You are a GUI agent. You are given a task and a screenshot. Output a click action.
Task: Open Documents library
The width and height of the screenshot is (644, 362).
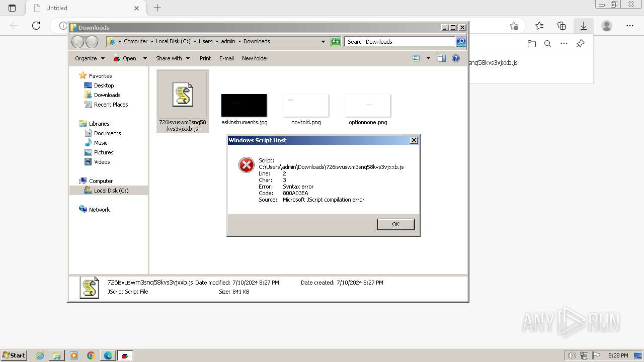[107, 133]
